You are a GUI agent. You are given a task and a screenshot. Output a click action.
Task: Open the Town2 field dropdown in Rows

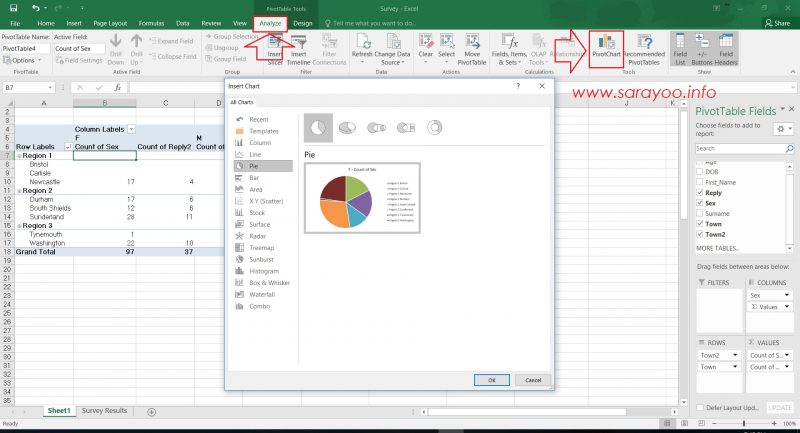point(735,355)
